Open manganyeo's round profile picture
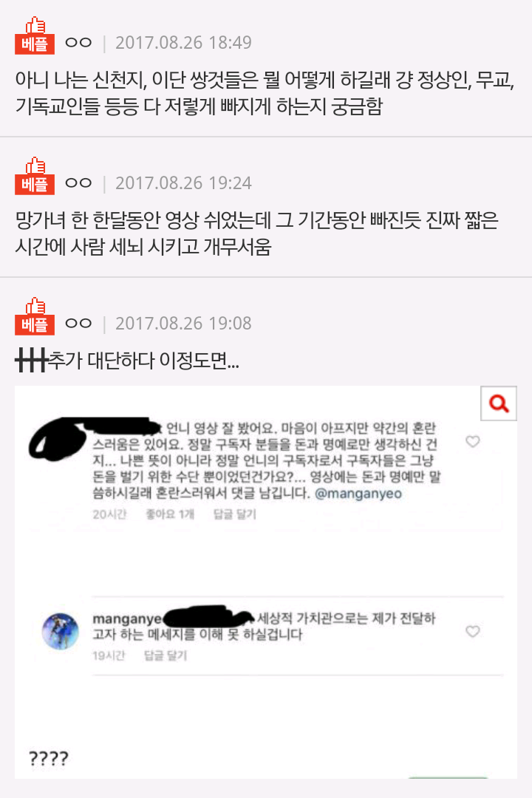Screen dimensions: 532x798 click(x=60, y=631)
